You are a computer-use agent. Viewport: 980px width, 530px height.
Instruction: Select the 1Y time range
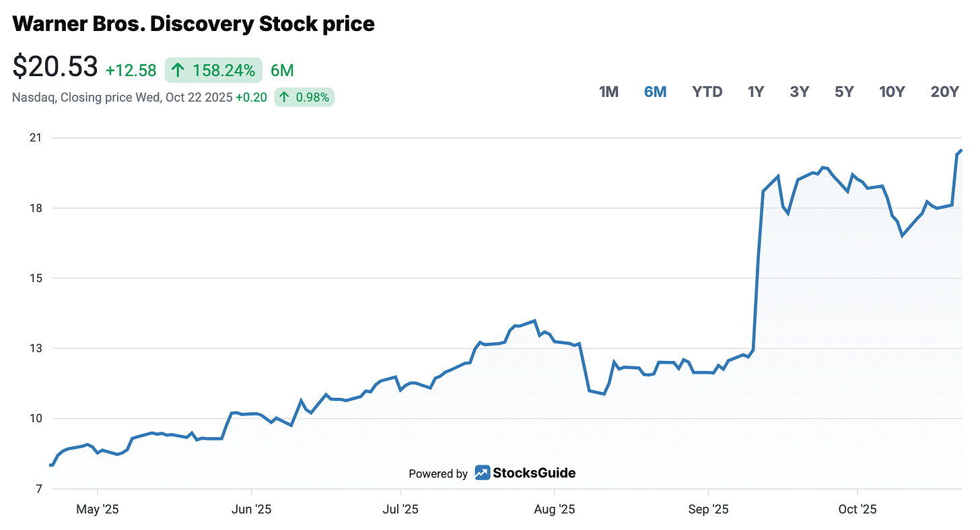(x=755, y=92)
